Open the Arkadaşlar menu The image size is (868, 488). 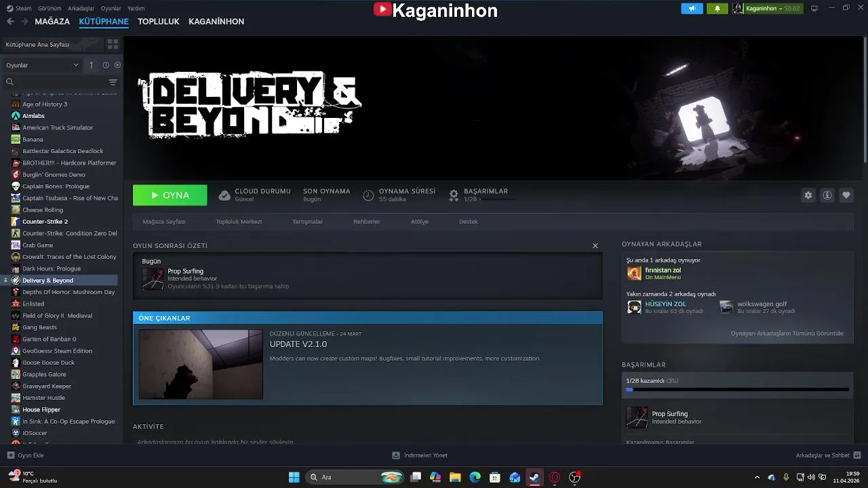81,8
